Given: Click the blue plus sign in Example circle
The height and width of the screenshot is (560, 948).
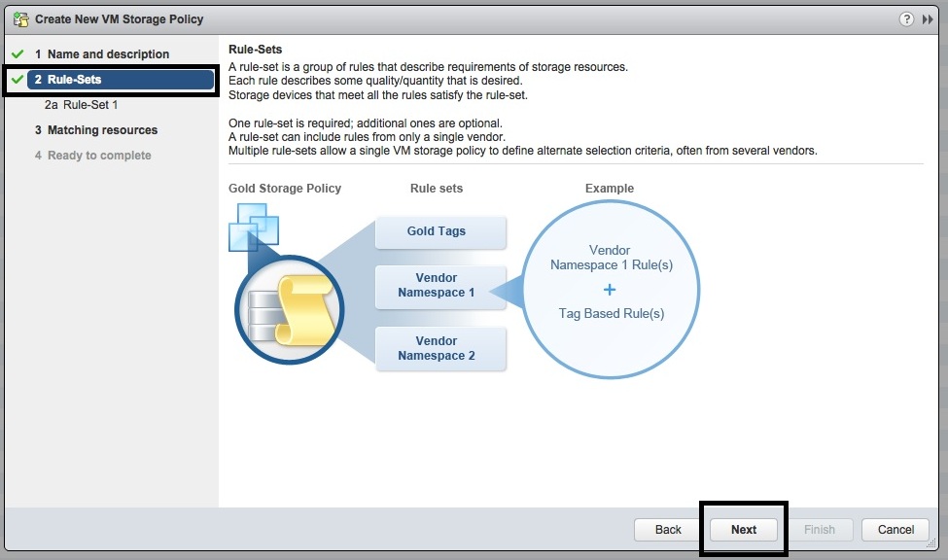Looking at the screenshot, I should pyautogui.click(x=610, y=290).
